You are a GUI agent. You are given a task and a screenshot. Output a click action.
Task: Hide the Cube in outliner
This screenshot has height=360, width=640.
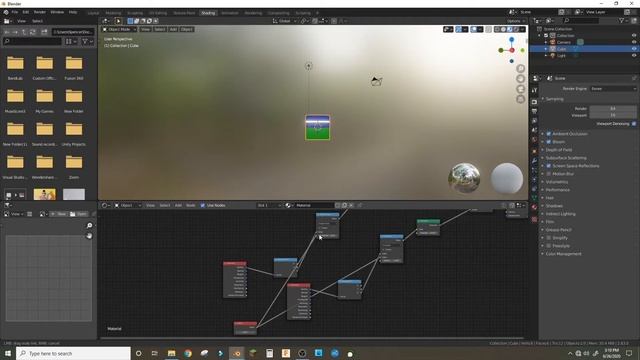[634, 49]
